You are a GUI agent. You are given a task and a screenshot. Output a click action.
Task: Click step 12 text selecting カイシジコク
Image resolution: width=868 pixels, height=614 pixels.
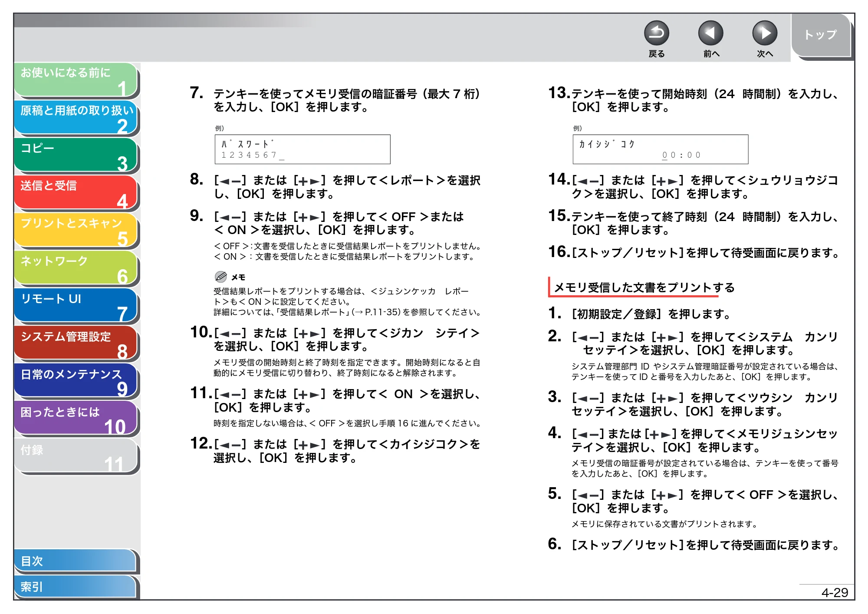coord(346,451)
